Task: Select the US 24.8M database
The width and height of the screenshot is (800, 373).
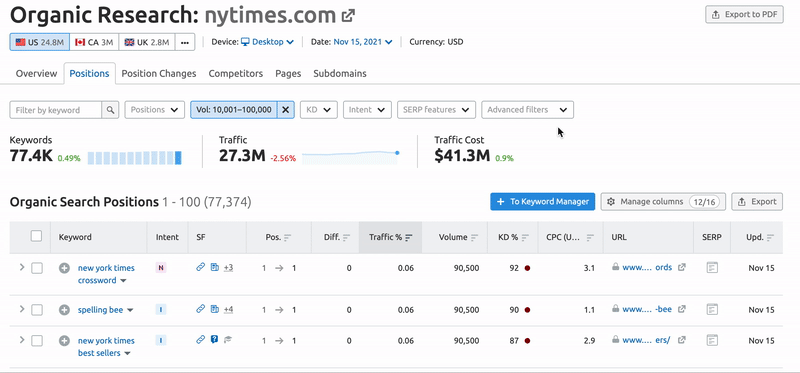Action: [x=39, y=42]
